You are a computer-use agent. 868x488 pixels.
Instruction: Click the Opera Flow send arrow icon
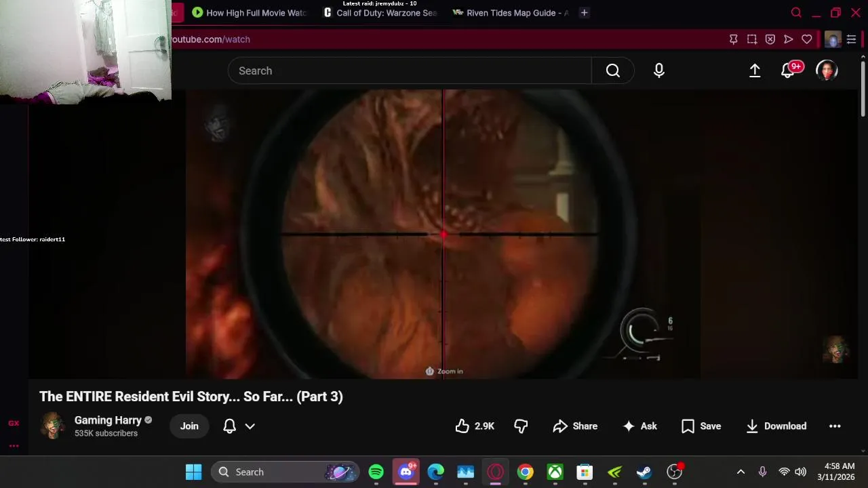pyautogui.click(x=788, y=39)
